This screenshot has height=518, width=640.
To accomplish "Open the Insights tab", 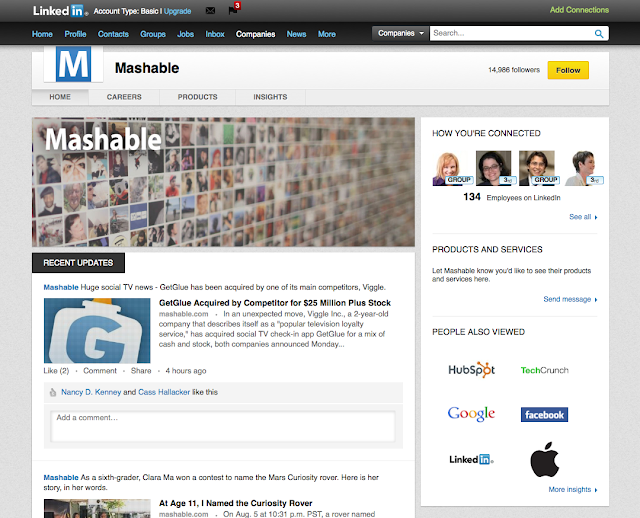I will point(270,97).
